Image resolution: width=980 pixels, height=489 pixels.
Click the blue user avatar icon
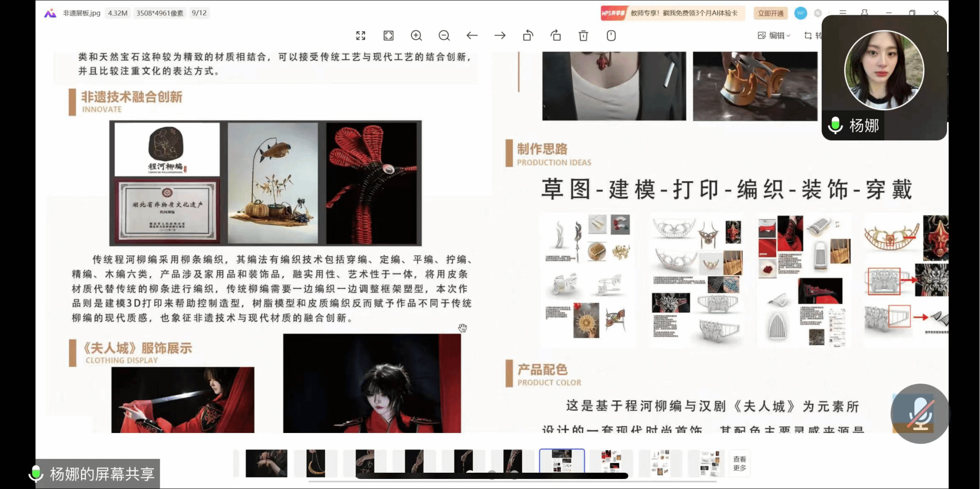(x=801, y=13)
